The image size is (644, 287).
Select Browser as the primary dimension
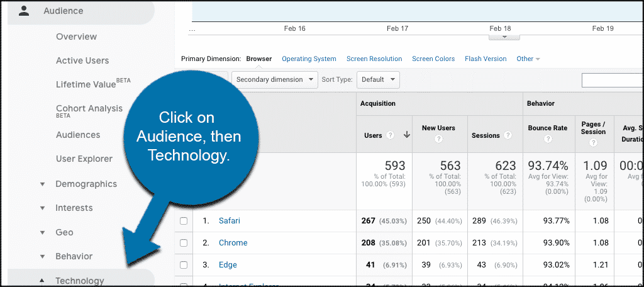258,59
